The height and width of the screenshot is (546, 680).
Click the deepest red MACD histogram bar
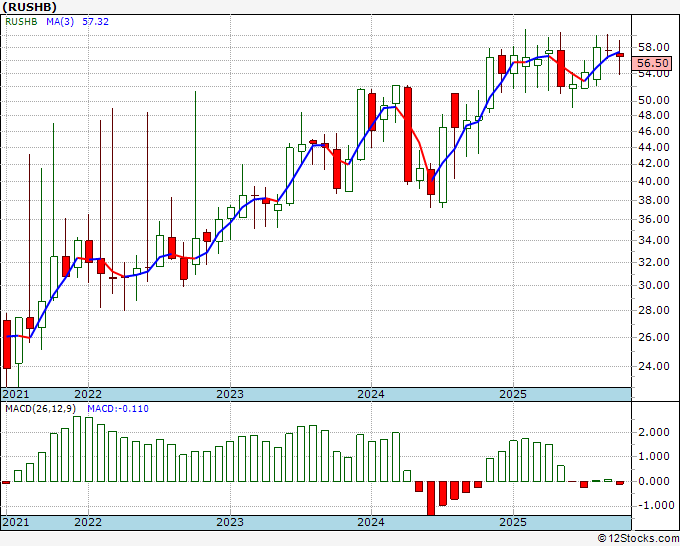tap(431, 498)
